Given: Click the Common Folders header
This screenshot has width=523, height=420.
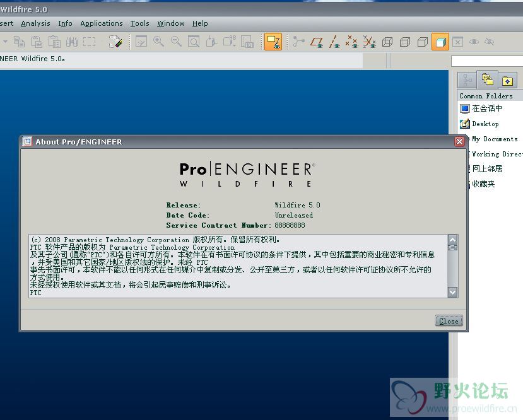Looking at the screenshot, I should (486, 96).
